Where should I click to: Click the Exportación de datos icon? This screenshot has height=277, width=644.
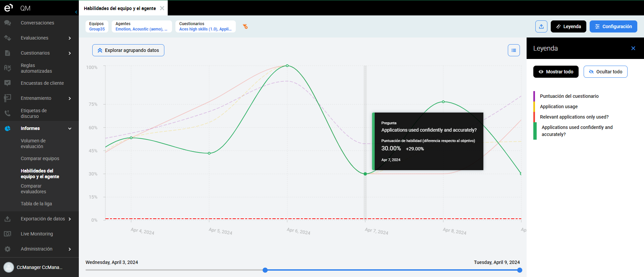tap(7, 219)
